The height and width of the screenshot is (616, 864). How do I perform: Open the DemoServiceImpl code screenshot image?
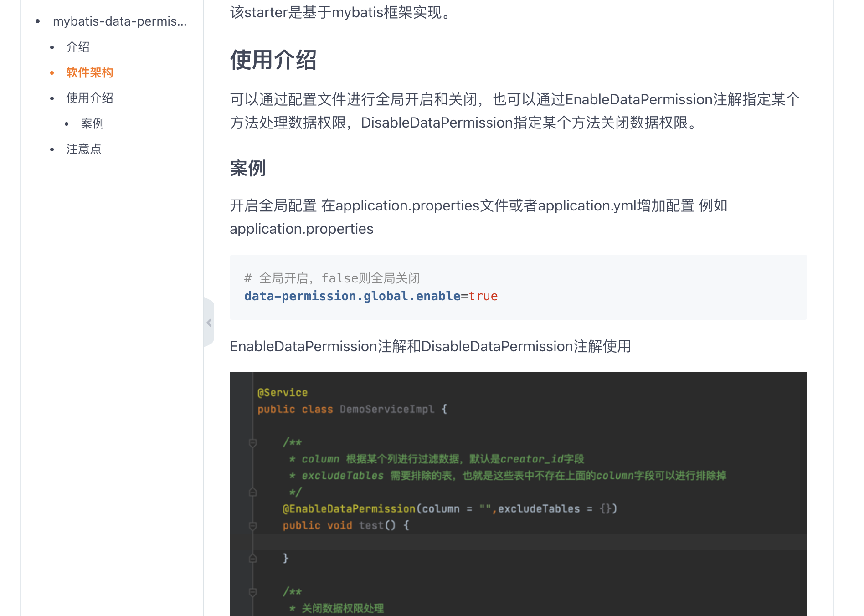[519, 494]
